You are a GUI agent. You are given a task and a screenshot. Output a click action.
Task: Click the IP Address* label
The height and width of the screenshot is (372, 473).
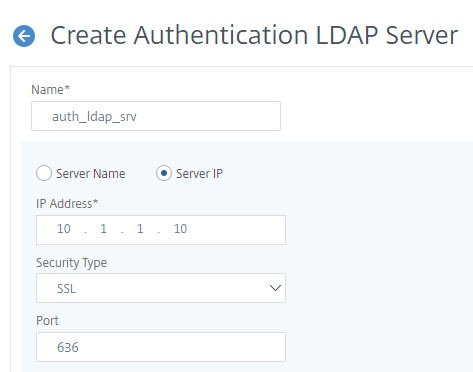point(67,204)
